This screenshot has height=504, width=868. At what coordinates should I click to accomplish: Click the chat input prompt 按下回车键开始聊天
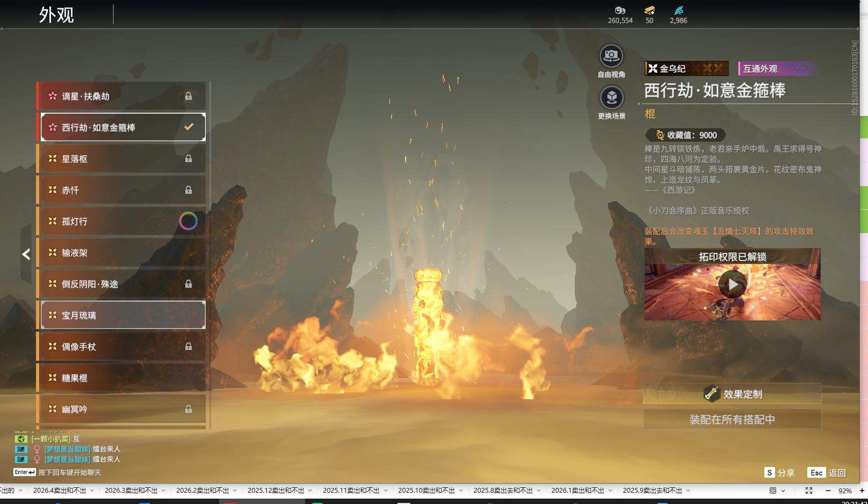pyautogui.click(x=70, y=473)
